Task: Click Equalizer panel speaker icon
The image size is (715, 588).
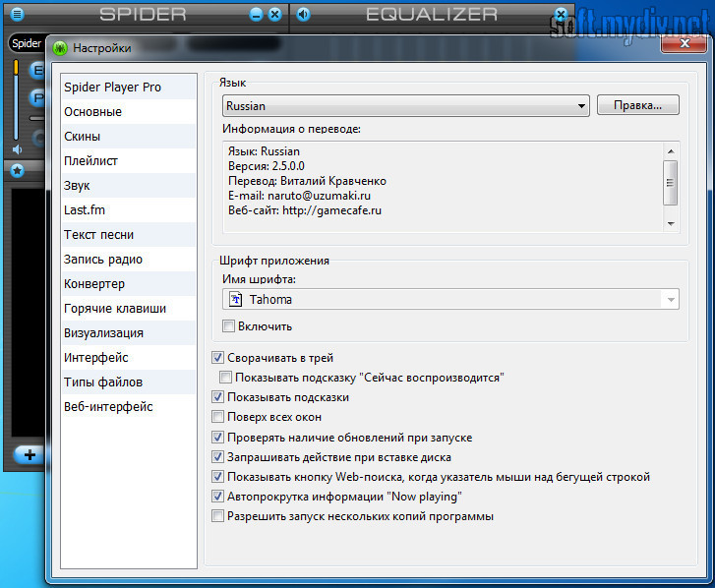Action: click(x=303, y=15)
